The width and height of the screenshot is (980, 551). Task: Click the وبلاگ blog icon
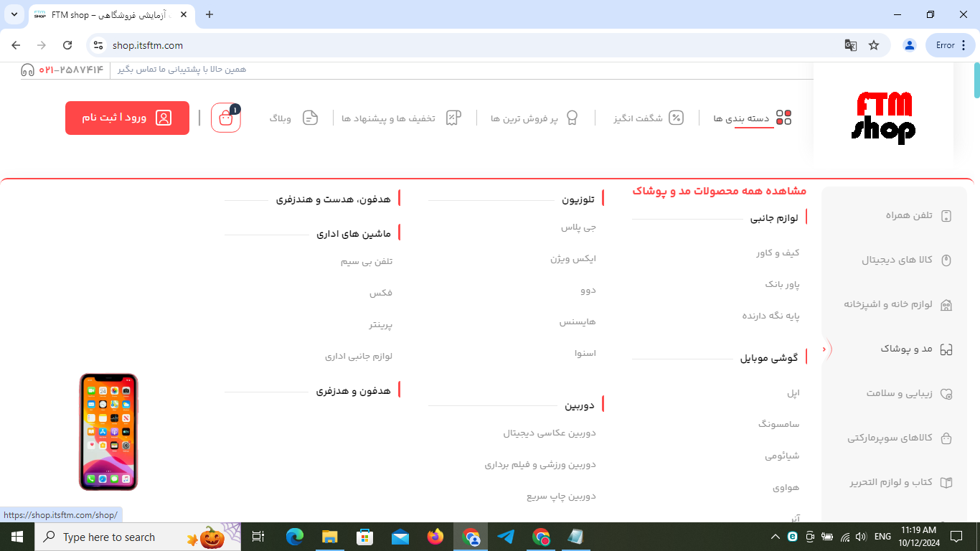coord(310,118)
